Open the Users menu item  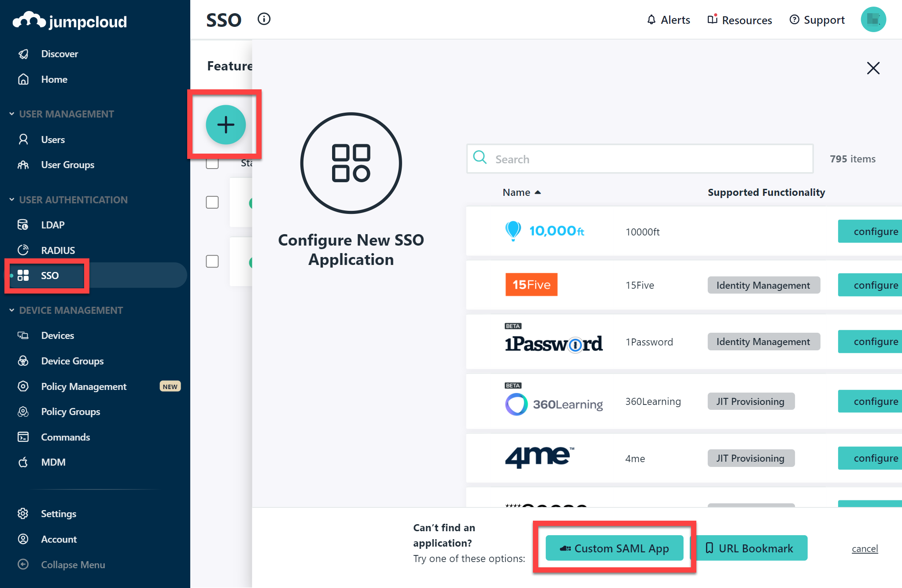click(53, 140)
